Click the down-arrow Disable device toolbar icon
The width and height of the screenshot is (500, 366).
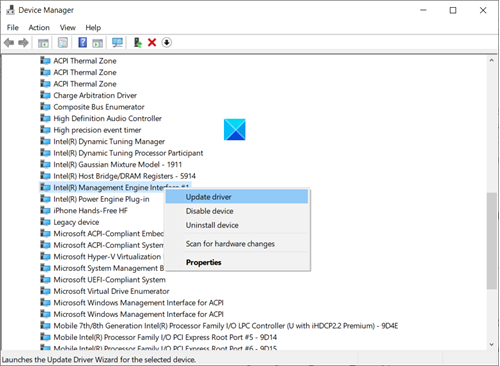click(x=167, y=43)
